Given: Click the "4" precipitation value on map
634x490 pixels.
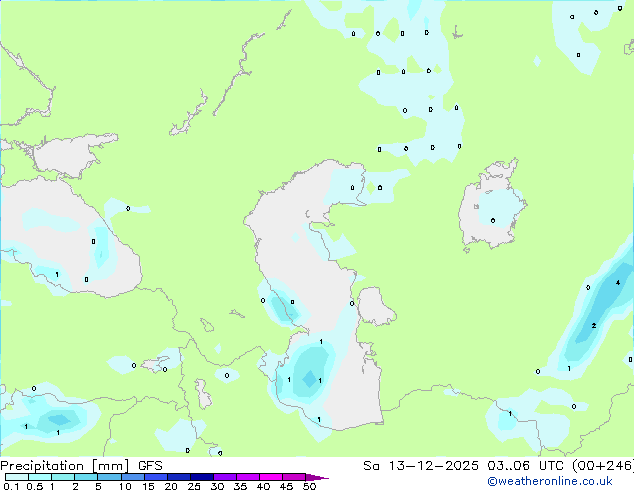Looking at the screenshot, I should (x=618, y=283).
